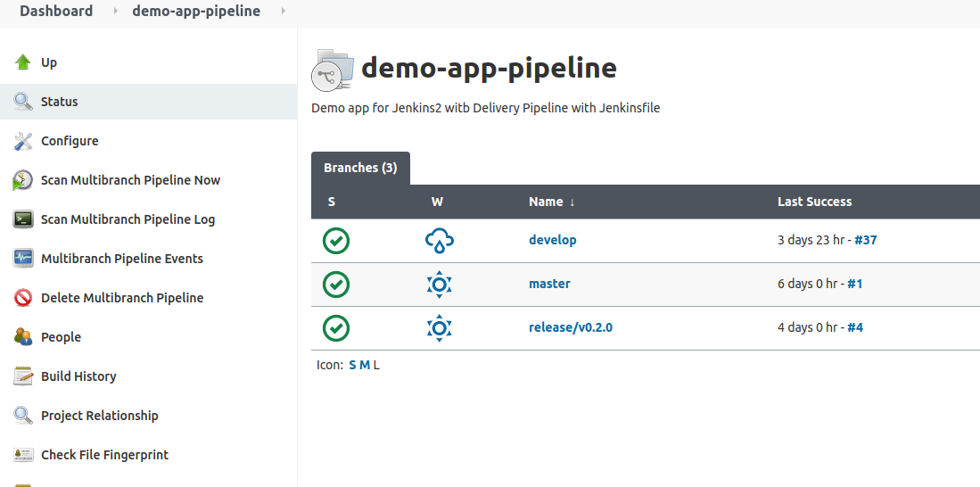Click the Scan Multibranch Pipeline Now icon

tap(23, 180)
